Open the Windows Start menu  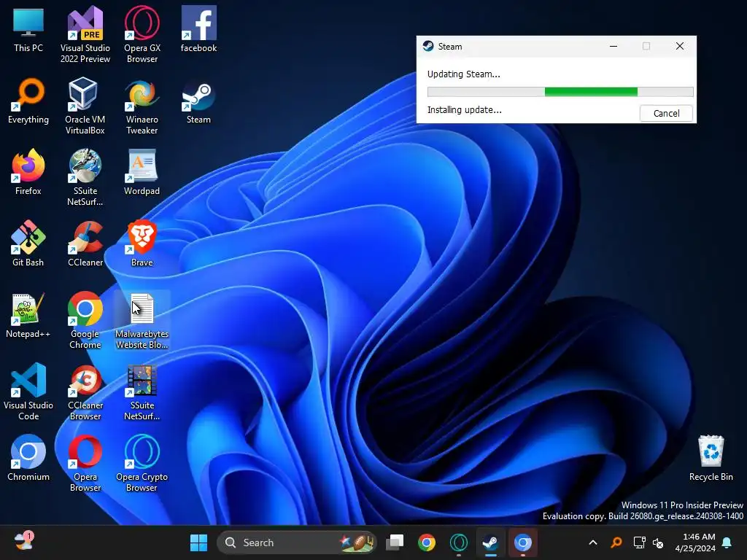coord(198,542)
